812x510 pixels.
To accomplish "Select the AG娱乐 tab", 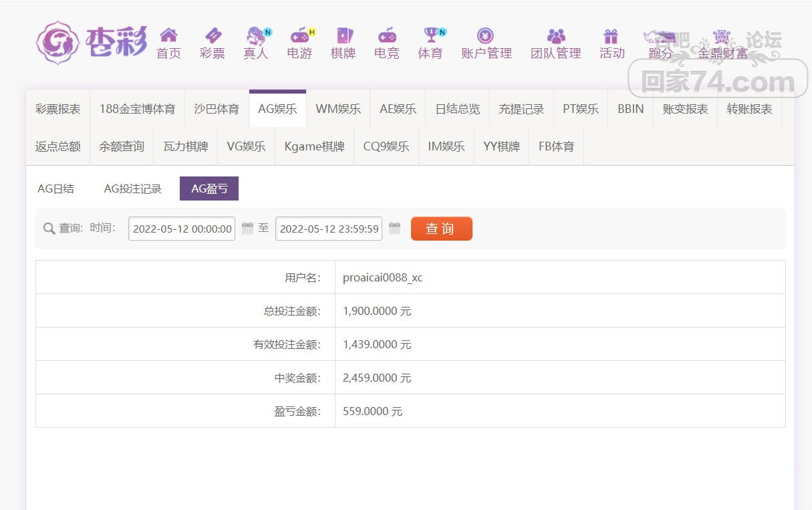I will pyautogui.click(x=277, y=109).
